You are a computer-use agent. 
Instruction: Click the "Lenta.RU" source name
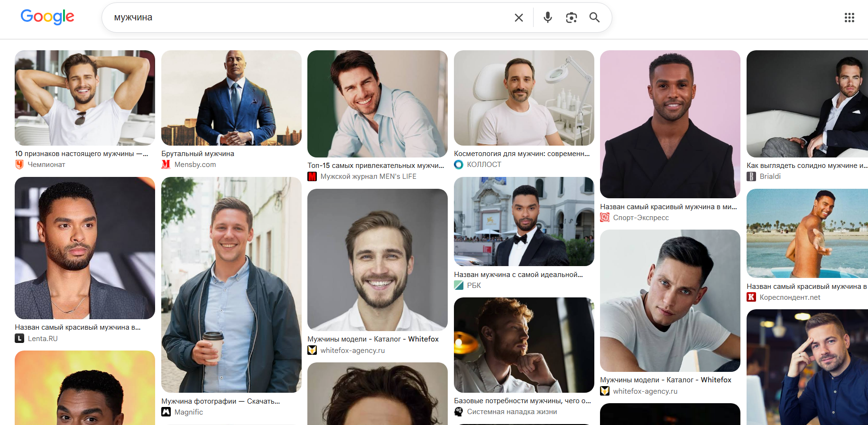(43, 339)
